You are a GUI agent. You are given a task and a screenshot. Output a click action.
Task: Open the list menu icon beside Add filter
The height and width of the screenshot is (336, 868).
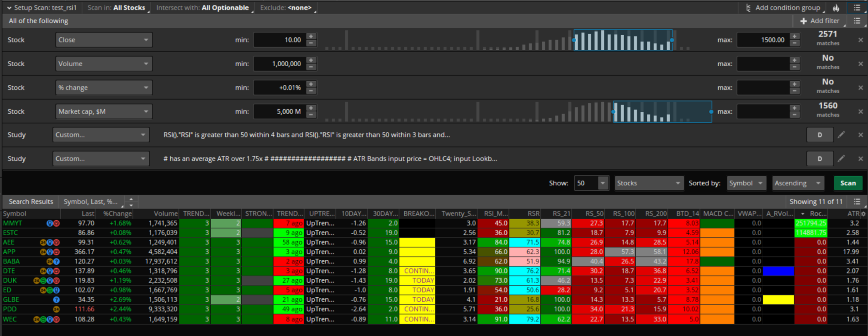coord(857,21)
